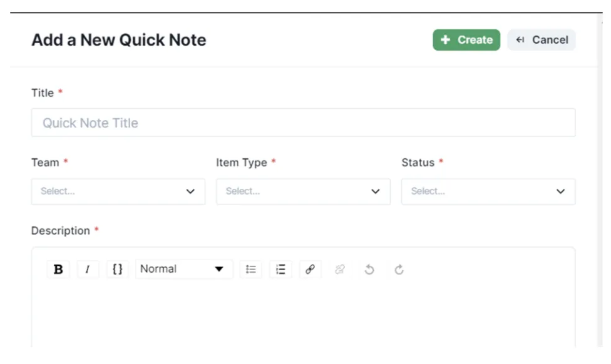Redo the last edit
The height and width of the screenshot is (364, 611).
pyautogui.click(x=399, y=269)
